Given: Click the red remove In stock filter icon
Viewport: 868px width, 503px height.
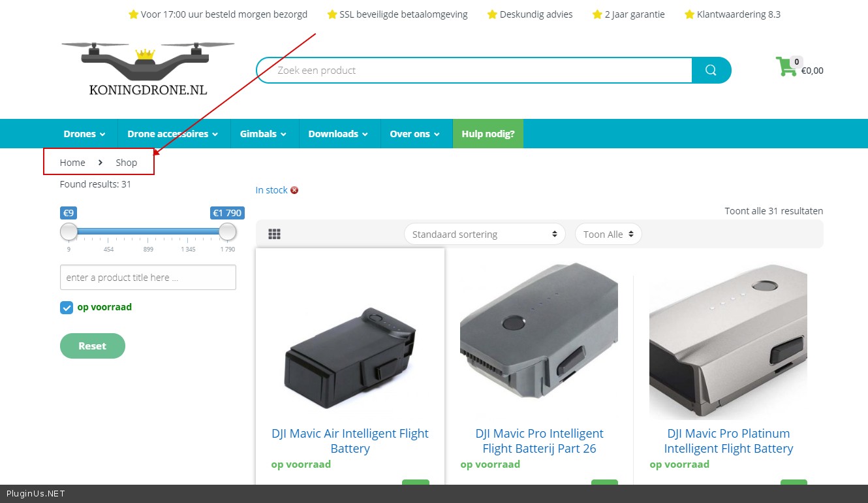Looking at the screenshot, I should coord(294,190).
